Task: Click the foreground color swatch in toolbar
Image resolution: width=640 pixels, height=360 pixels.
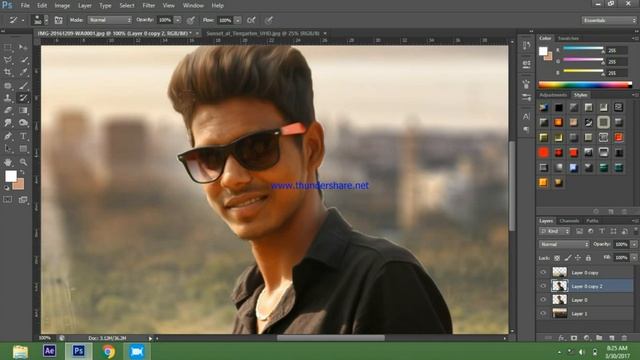Action: [x=11, y=176]
